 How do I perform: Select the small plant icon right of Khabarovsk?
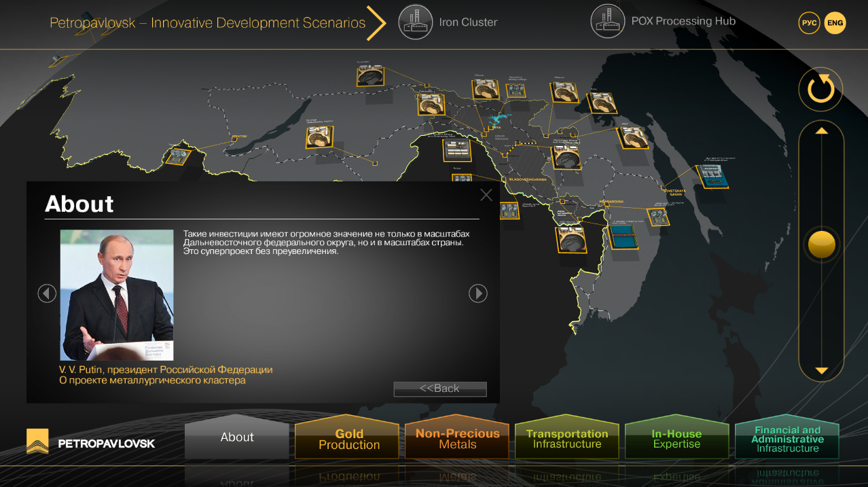tap(658, 217)
